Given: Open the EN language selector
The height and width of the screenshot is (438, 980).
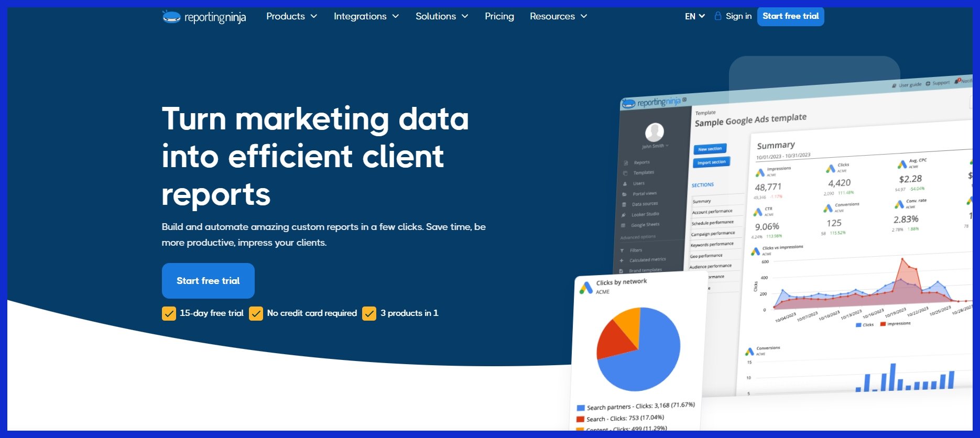Looking at the screenshot, I should [695, 16].
